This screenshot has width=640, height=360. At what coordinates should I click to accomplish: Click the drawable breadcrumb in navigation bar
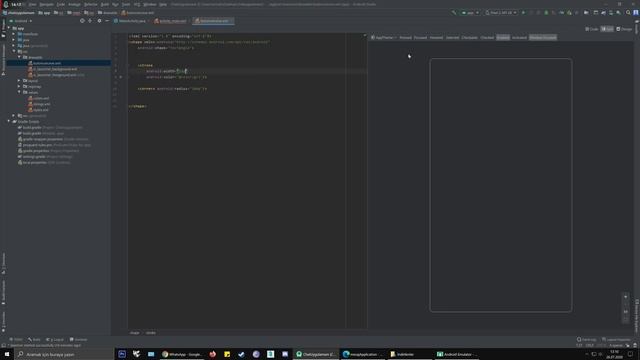[107, 13]
